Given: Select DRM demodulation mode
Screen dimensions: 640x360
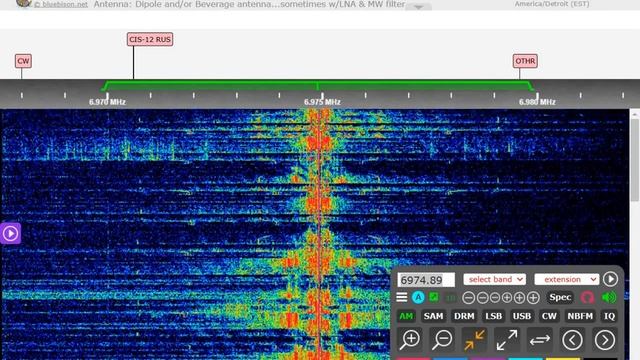Looking at the screenshot, I should (464, 316).
